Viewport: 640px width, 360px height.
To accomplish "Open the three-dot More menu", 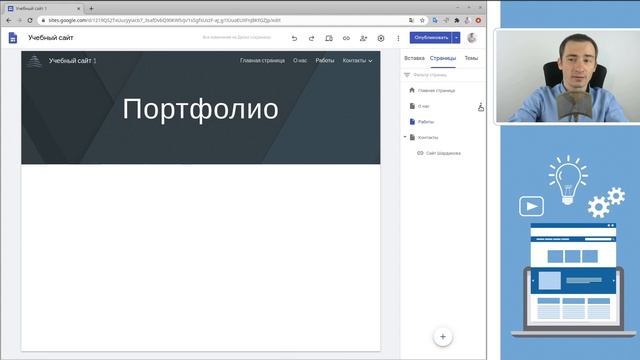I will [x=398, y=38].
